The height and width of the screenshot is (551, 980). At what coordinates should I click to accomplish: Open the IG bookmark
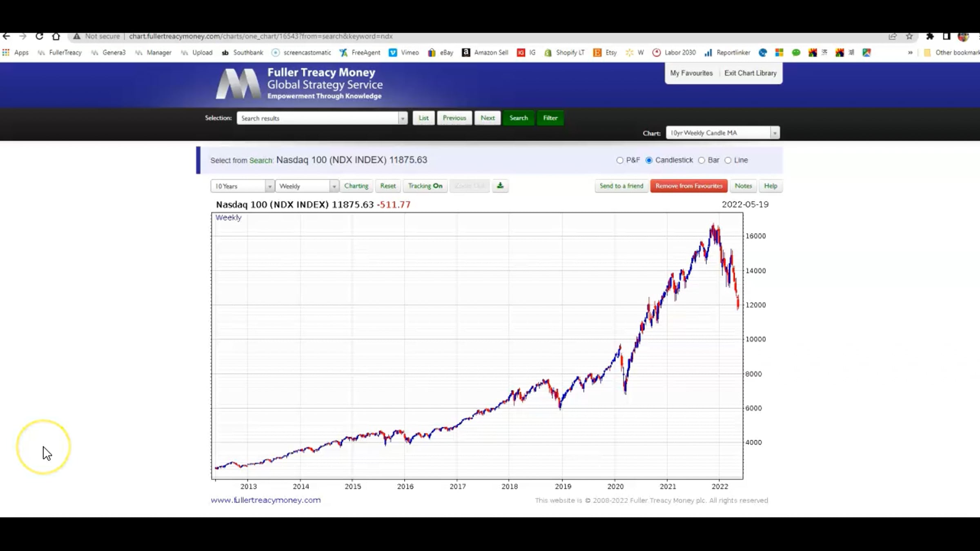526,53
